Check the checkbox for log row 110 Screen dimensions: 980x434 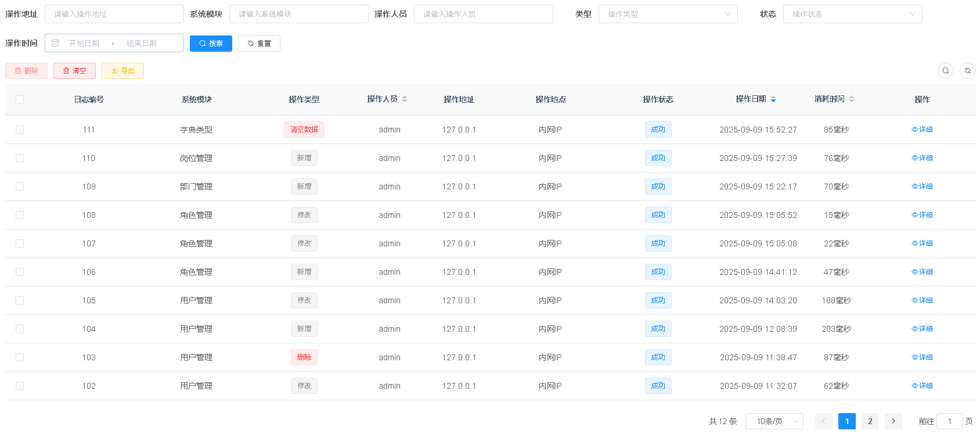pos(20,158)
